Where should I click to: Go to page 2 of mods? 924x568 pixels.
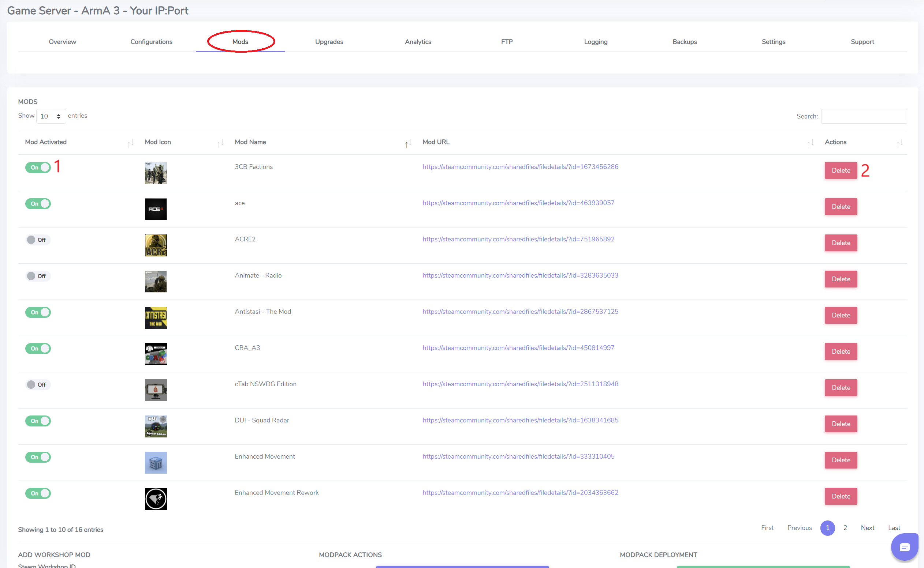click(x=845, y=528)
